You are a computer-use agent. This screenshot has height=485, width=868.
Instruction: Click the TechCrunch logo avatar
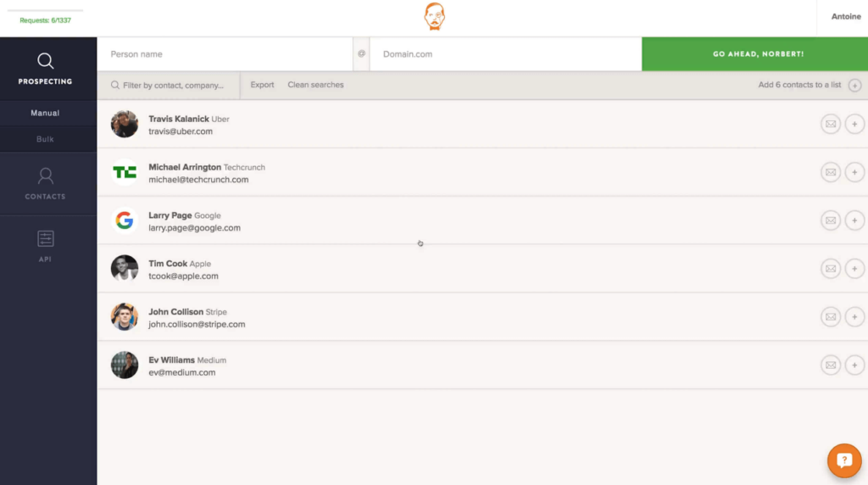coord(125,172)
